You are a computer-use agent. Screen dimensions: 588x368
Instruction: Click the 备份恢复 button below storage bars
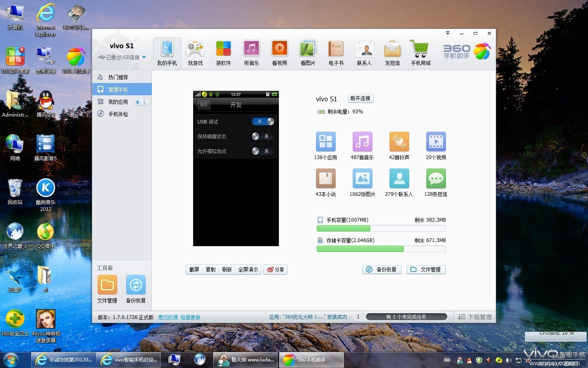[x=382, y=269]
